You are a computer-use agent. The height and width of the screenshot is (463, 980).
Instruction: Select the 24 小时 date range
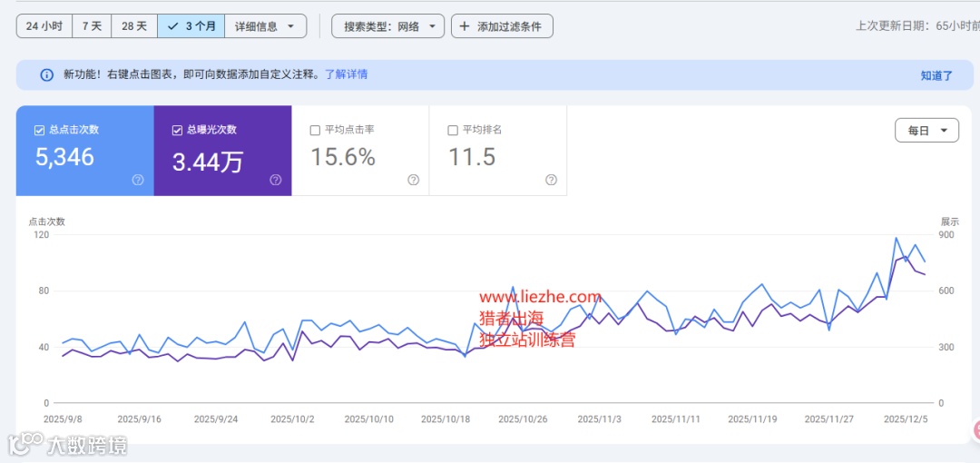point(44,27)
